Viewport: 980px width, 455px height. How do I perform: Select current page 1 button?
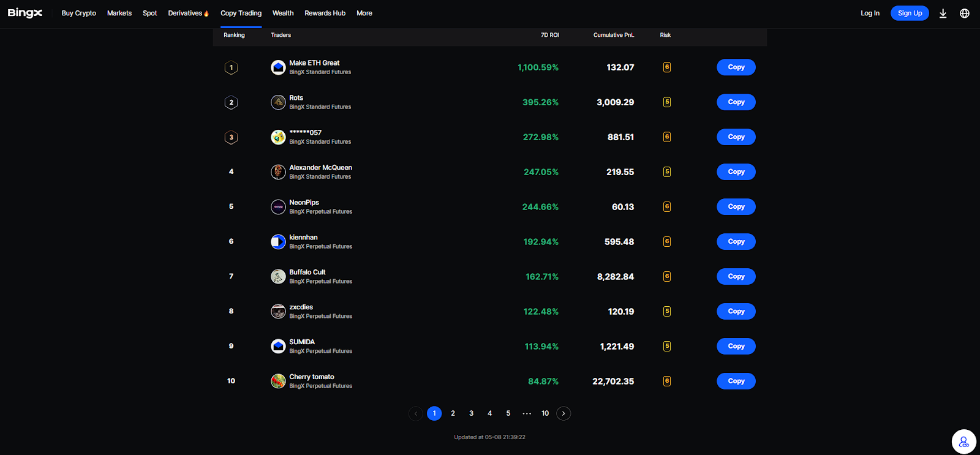tap(434, 413)
